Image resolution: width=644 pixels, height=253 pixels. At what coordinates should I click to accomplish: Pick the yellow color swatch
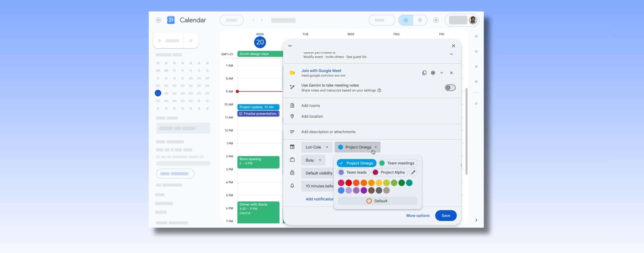(x=379, y=183)
